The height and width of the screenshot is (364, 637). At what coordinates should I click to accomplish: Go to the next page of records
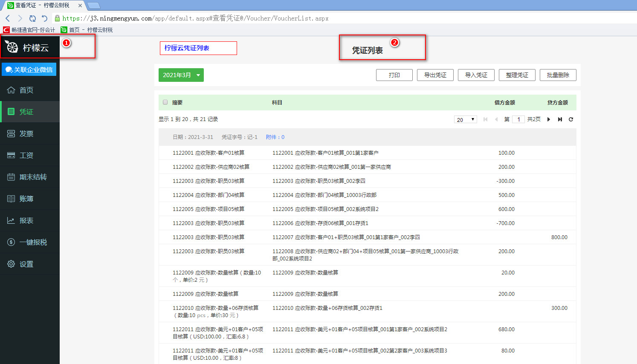(549, 119)
